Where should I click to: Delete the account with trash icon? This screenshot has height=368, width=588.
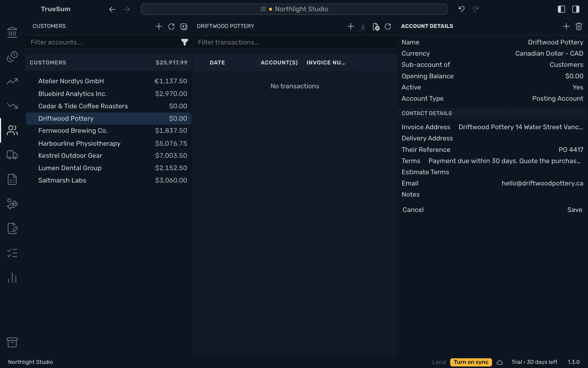pyautogui.click(x=579, y=26)
